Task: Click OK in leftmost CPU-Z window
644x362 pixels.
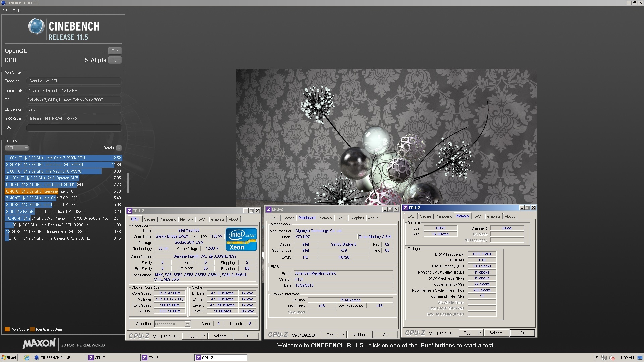Action: (x=246, y=336)
